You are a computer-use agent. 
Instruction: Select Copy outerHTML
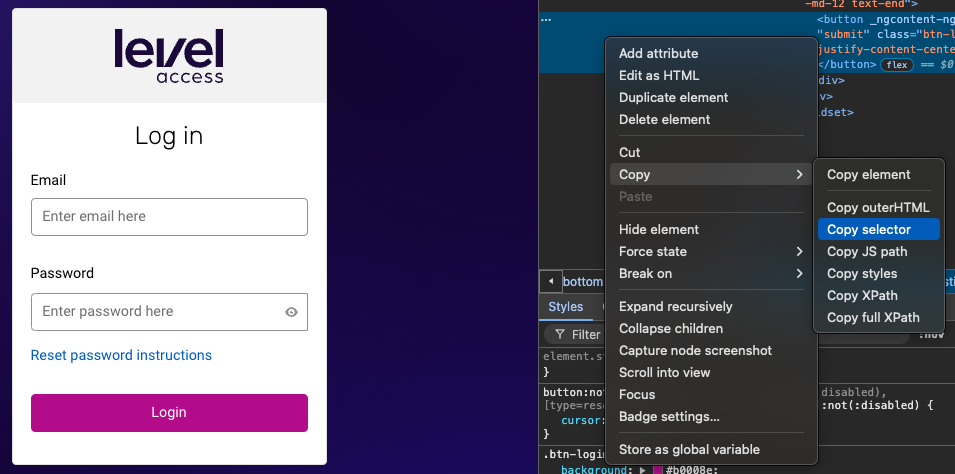pos(878,208)
